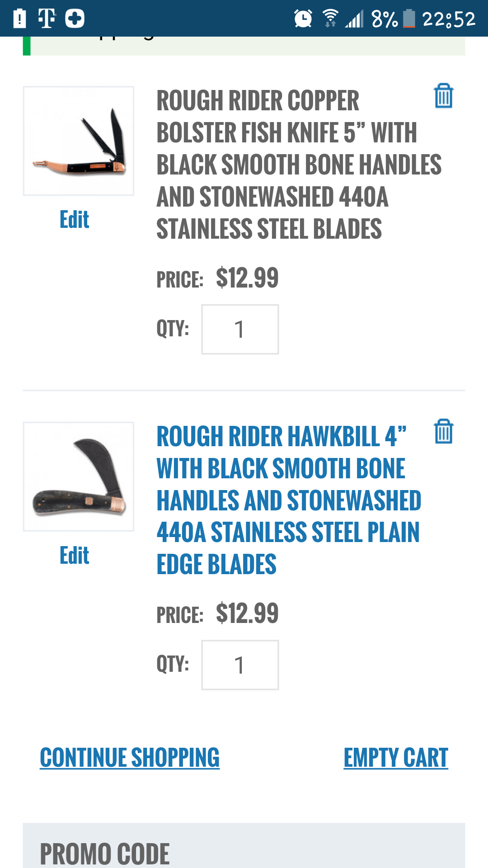Focus the Hawkbill quantity field

240,665
